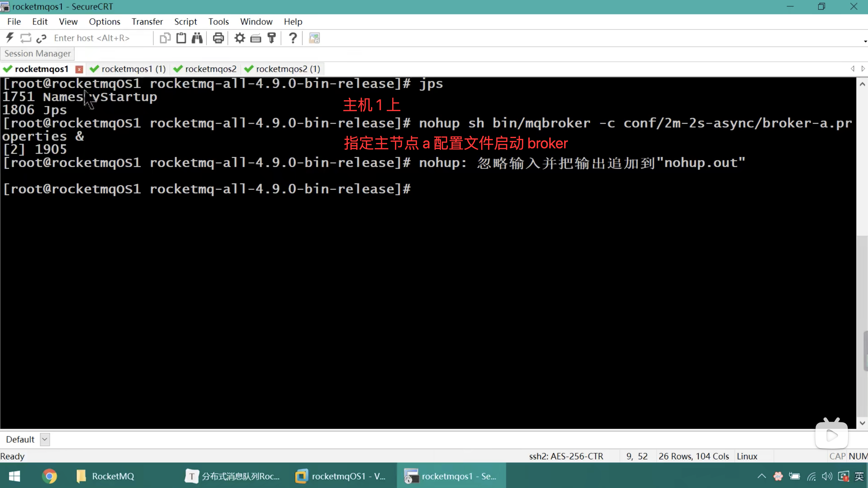
Task: Open the Transfer menu
Action: click(x=147, y=21)
